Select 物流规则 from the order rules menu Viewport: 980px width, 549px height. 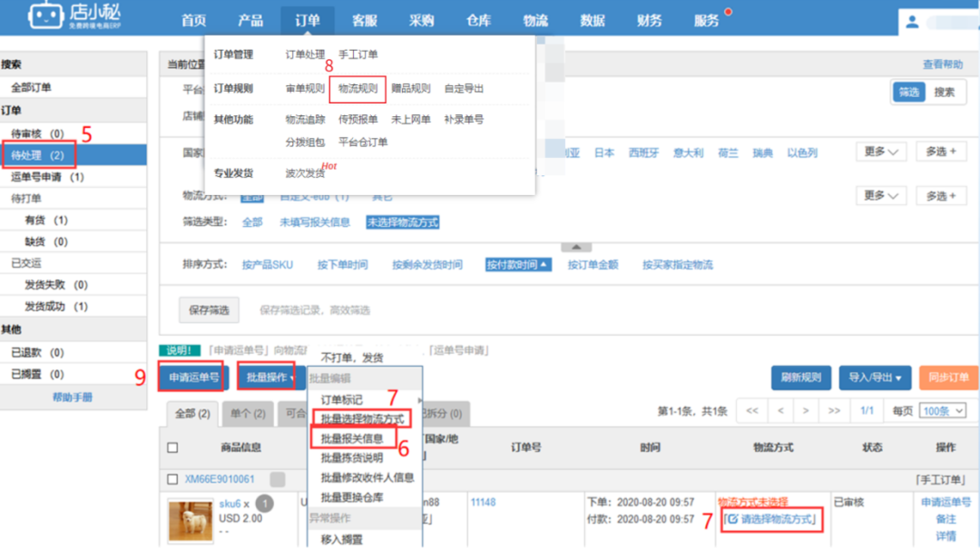pos(358,88)
